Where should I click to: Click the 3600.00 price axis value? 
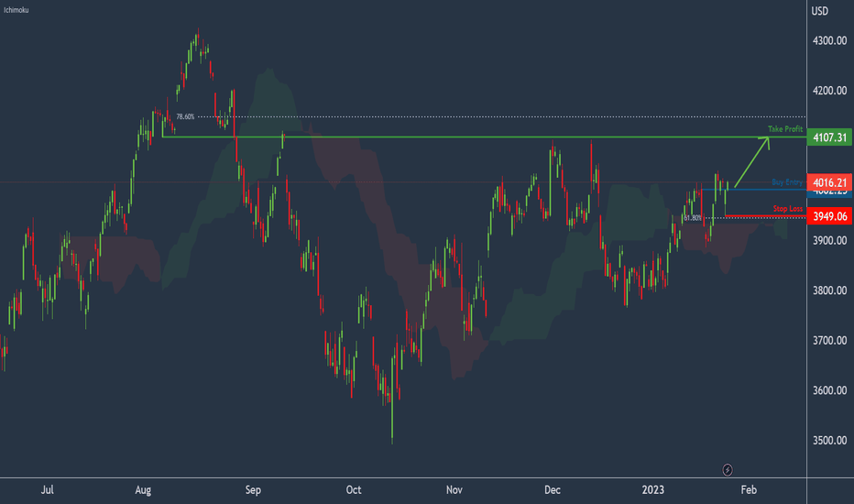click(x=829, y=390)
